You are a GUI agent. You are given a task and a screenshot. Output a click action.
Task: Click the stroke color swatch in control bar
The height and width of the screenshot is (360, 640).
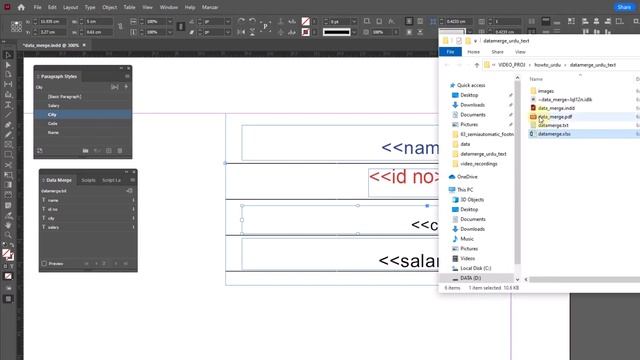305,32
